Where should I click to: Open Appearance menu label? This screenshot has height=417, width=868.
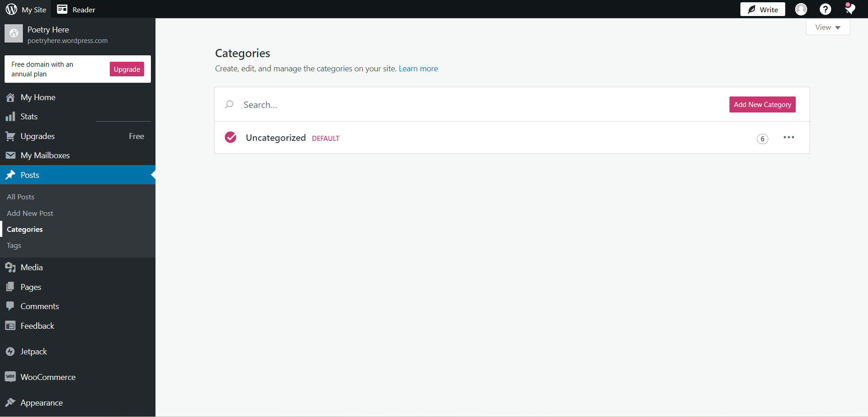coord(42,403)
